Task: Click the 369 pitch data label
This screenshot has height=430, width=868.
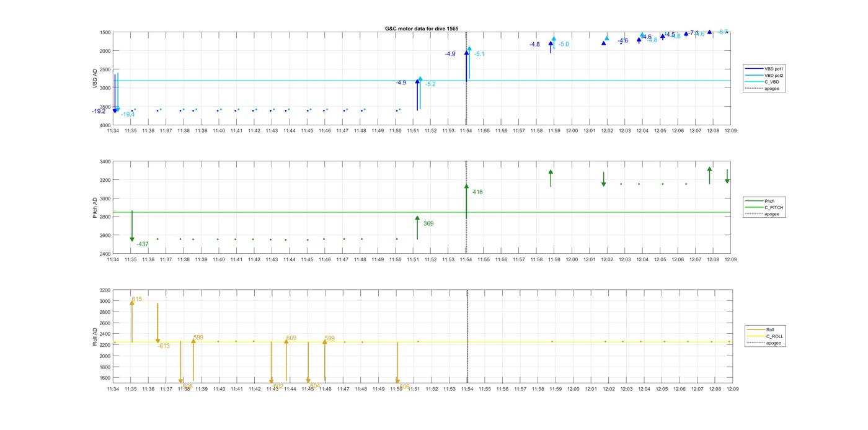Action: [428, 223]
